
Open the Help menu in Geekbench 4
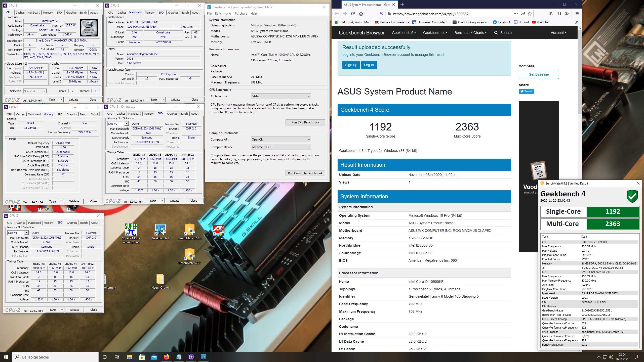point(254,14)
